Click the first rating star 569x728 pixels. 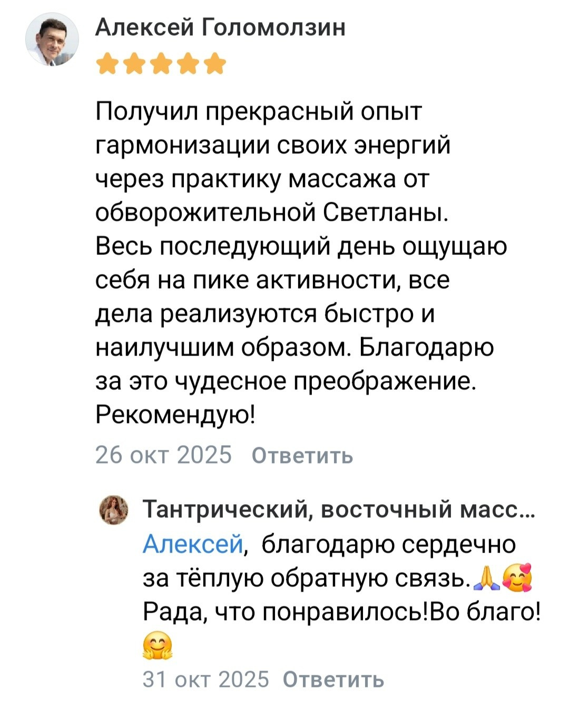(107, 64)
